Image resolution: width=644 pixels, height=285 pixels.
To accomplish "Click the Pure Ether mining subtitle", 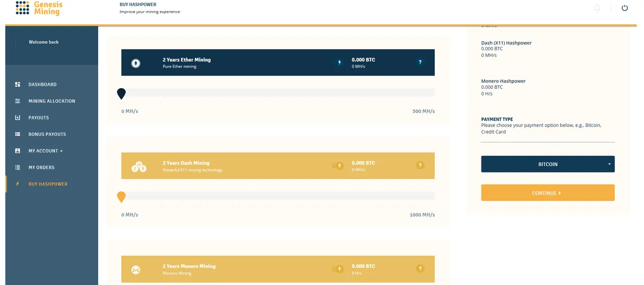I will [x=180, y=66].
